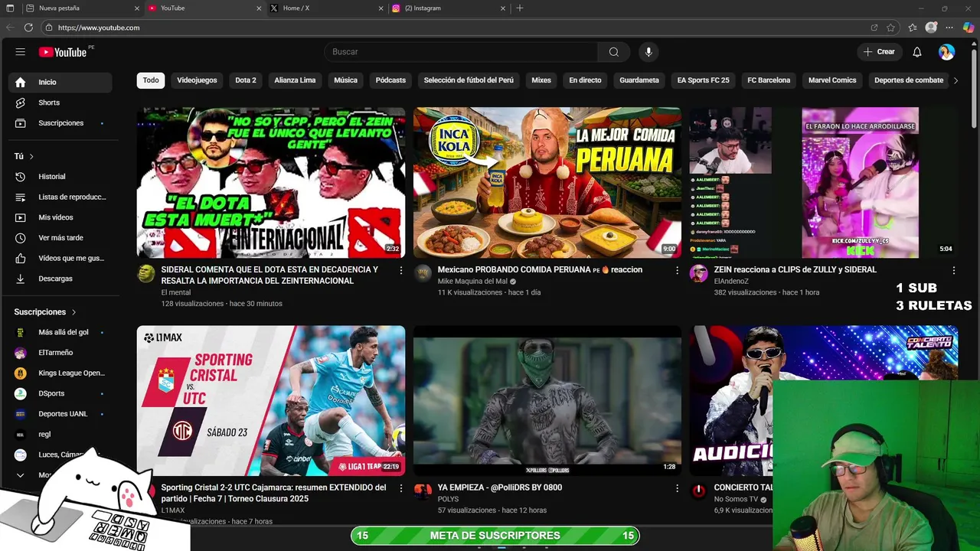Click the Crear button
980x551 pixels.
tap(879, 52)
